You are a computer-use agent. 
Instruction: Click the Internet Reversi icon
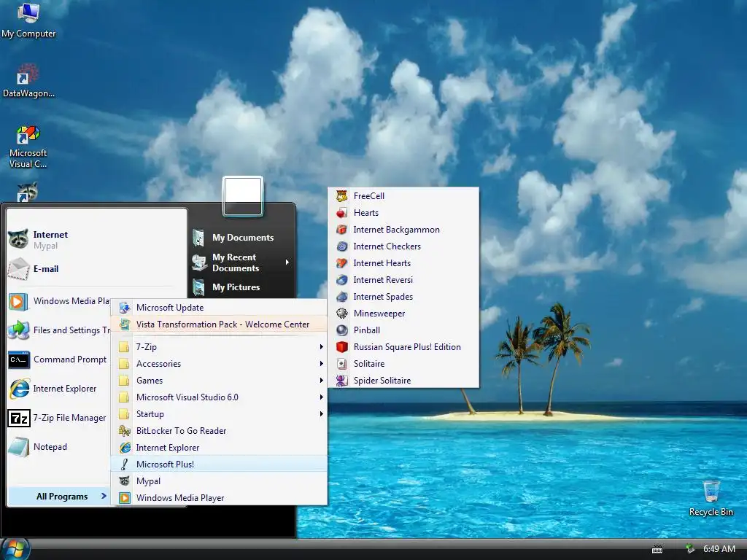click(x=341, y=280)
